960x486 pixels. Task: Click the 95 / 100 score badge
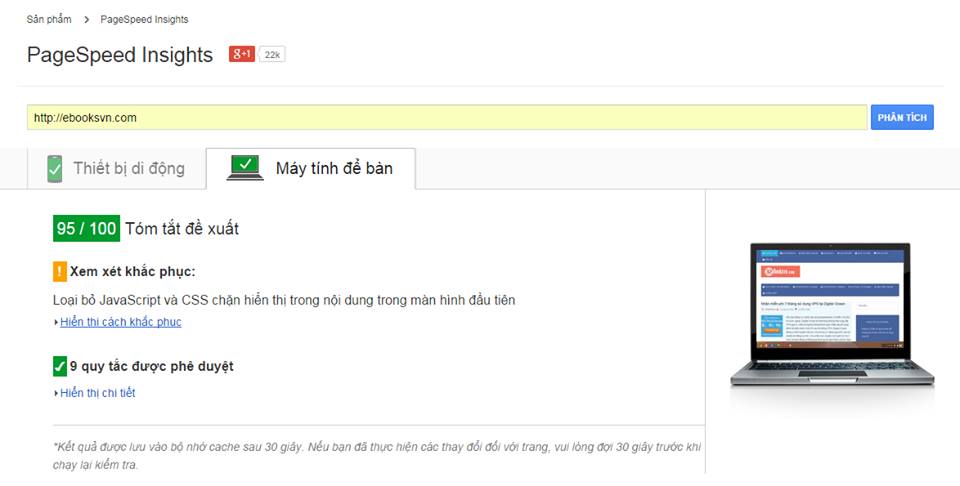[x=86, y=229]
